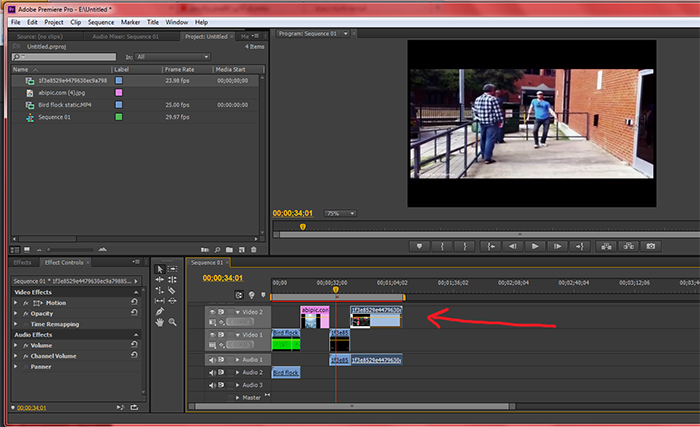This screenshot has height=427, width=700.
Task: Click Mark In button in Program monitor
Action: (442, 246)
